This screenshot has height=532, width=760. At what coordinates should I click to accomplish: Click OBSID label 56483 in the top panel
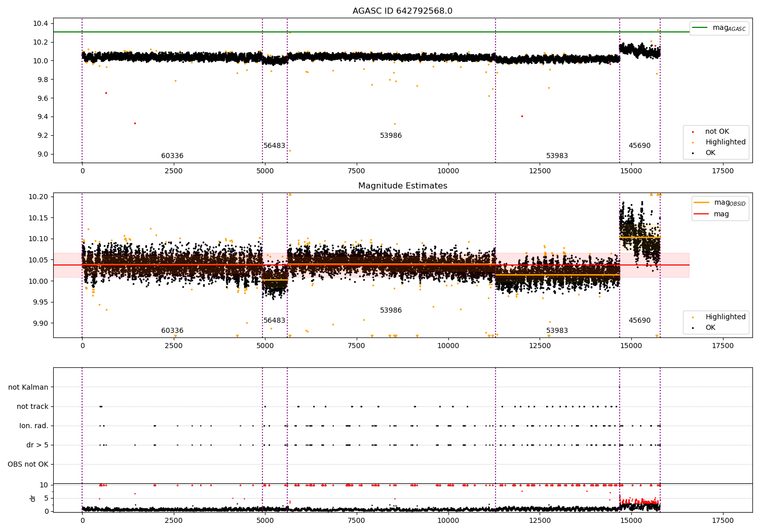click(274, 146)
